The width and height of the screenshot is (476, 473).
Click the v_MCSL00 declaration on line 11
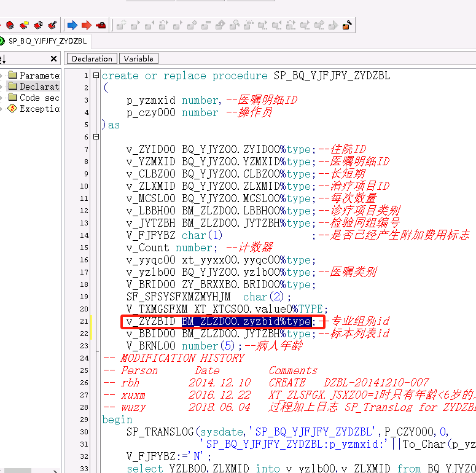click(221, 198)
